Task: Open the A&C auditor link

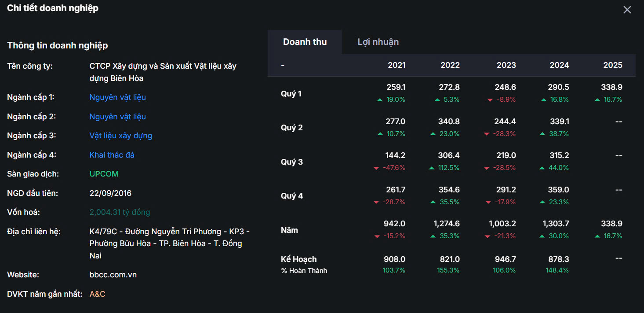Action: tap(97, 294)
